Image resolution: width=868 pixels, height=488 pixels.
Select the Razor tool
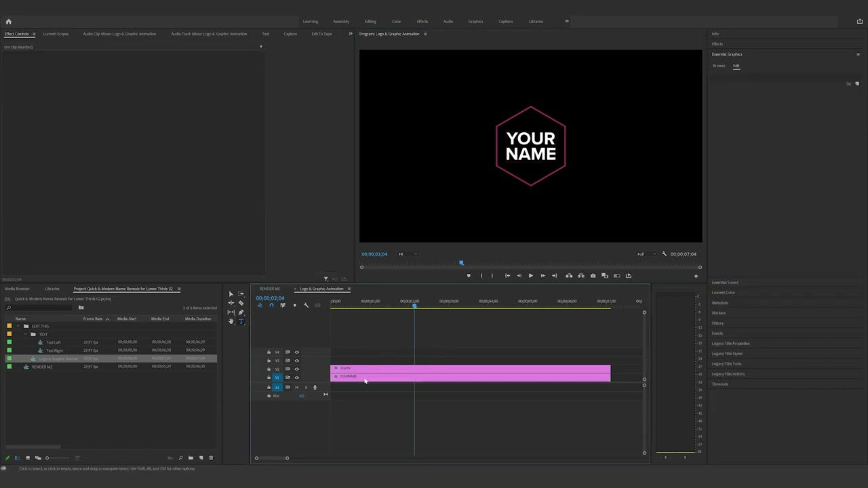click(241, 303)
